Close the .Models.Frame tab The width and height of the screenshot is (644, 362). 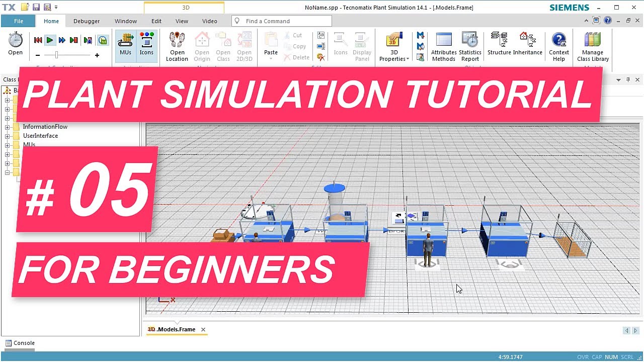[x=203, y=330]
